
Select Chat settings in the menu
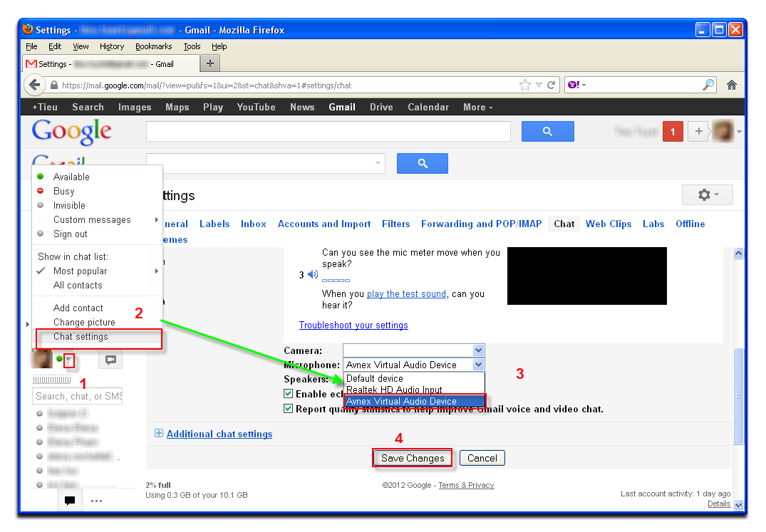[x=81, y=336]
